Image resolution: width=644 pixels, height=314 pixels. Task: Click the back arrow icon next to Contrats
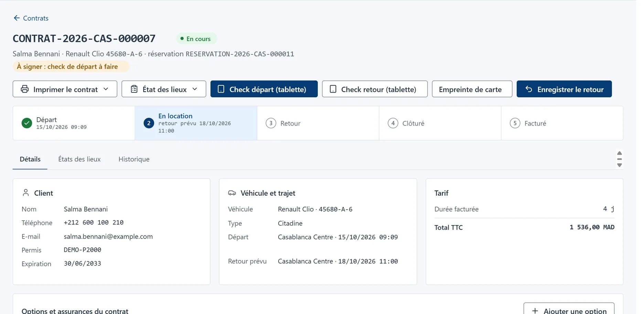pyautogui.click(x=17, y=18)
